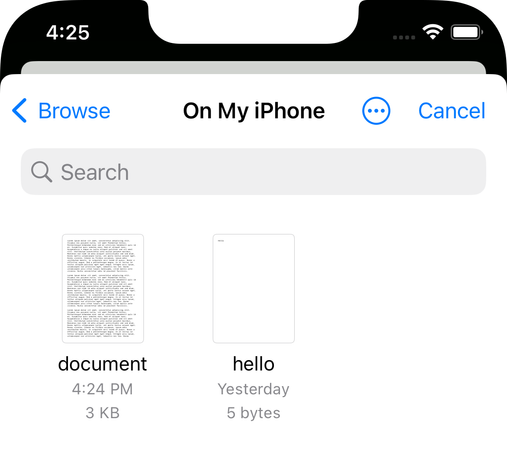The height and width of the screenshot is (455, 507).
Task: Tap the back chevron beside Browse
Action: click(x=19, y=111)
